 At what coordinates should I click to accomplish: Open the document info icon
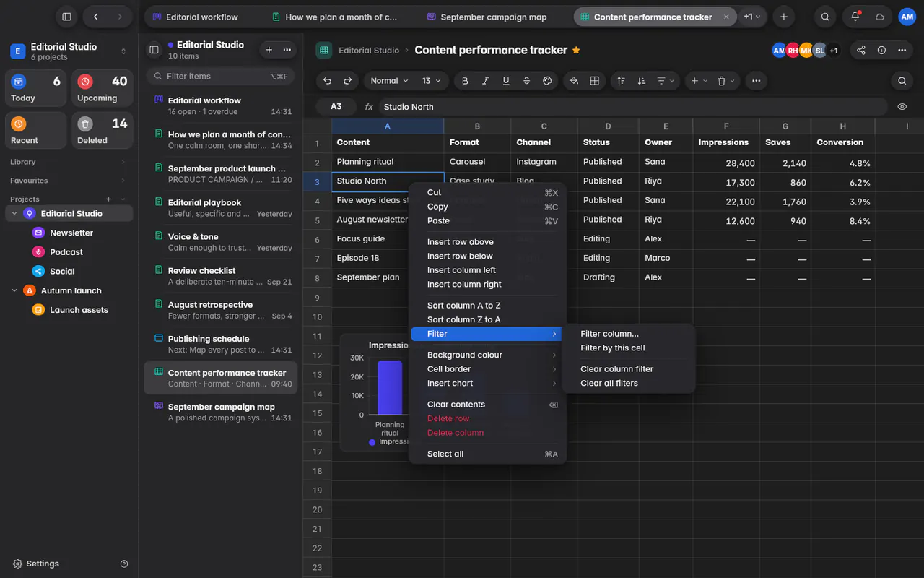[881, 50]
